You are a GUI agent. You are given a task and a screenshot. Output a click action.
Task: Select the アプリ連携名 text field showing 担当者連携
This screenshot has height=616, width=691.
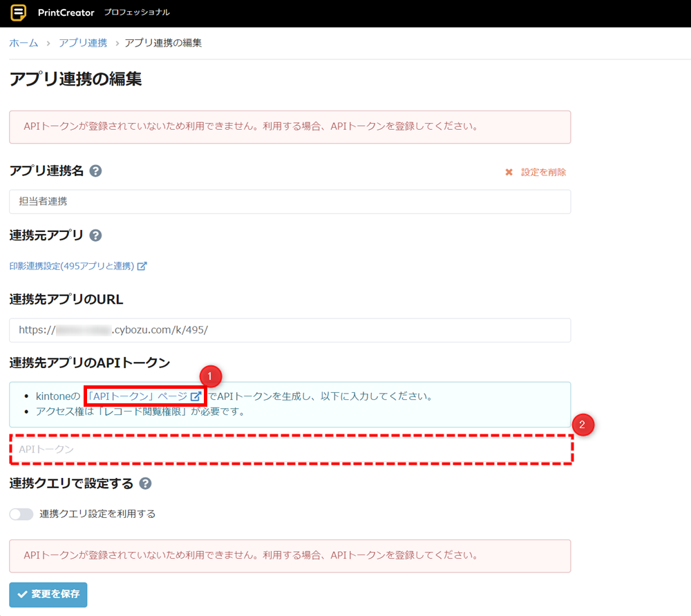[x=290, y=202]
